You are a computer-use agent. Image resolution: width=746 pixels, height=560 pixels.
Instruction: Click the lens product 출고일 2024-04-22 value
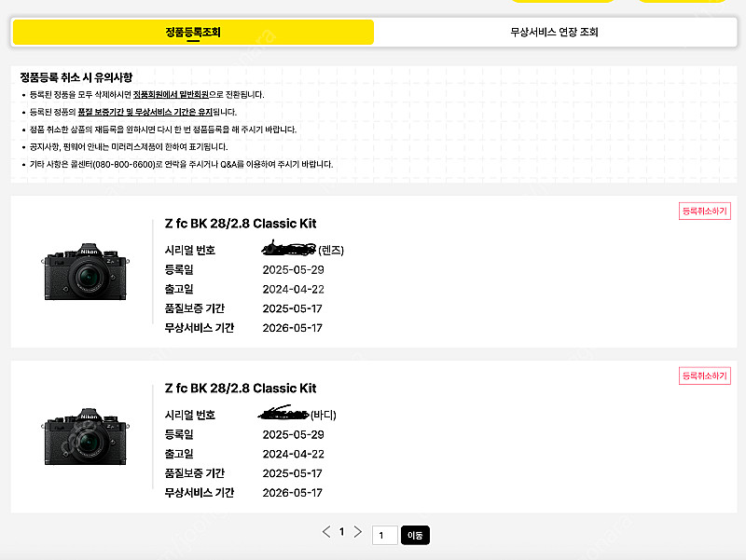pos(293,290)
